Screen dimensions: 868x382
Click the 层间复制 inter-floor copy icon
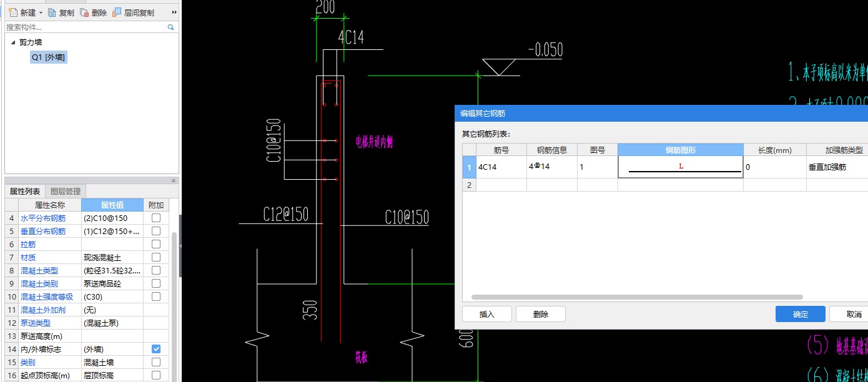(117, 12)
